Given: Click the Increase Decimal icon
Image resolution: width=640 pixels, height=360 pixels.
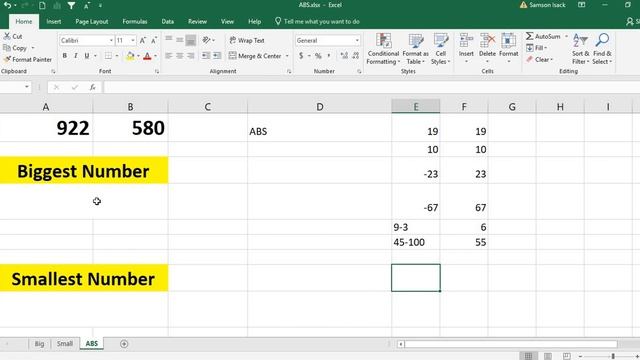Looking at the screenshot, I should pos(344,56).
